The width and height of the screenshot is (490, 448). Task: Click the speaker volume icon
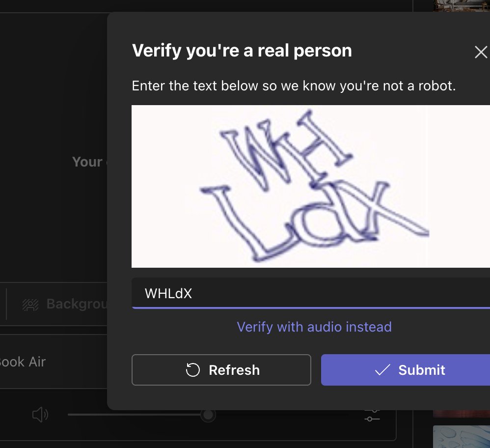[40, 415]
